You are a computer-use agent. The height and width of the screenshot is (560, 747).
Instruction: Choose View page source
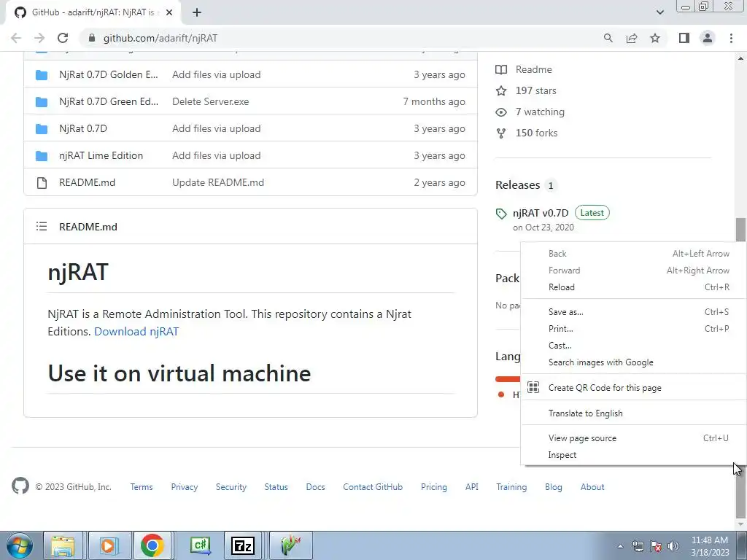coord(633,438)
